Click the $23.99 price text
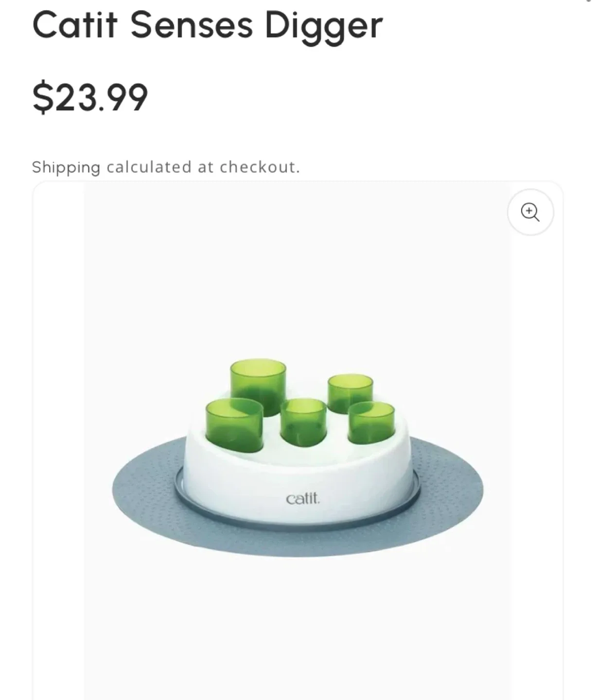Viewport: 595px width, 700px height. pyautogui.click(x=90, y=97)
